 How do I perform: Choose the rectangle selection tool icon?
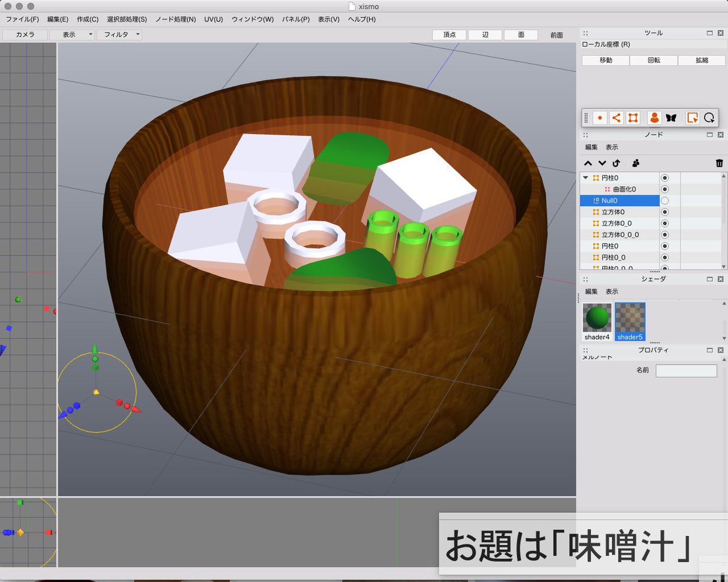click(x=692, y=118)
